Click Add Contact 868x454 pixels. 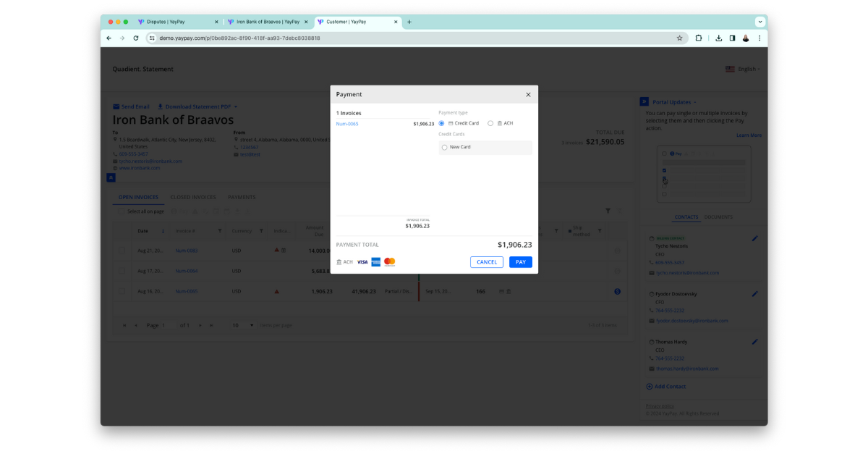click(x=666, y=387)
